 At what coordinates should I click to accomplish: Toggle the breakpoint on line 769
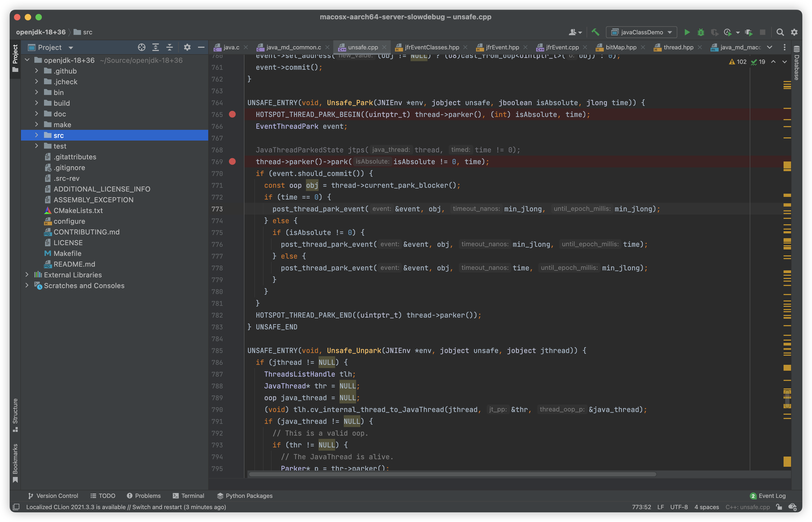pos(232,162)
